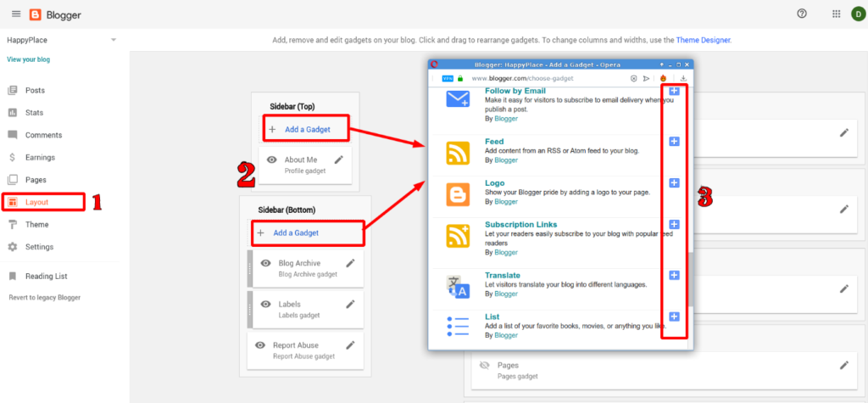
Task: Click the download arrow icon in popup toolbar
Action: click(x=684, y=78)
